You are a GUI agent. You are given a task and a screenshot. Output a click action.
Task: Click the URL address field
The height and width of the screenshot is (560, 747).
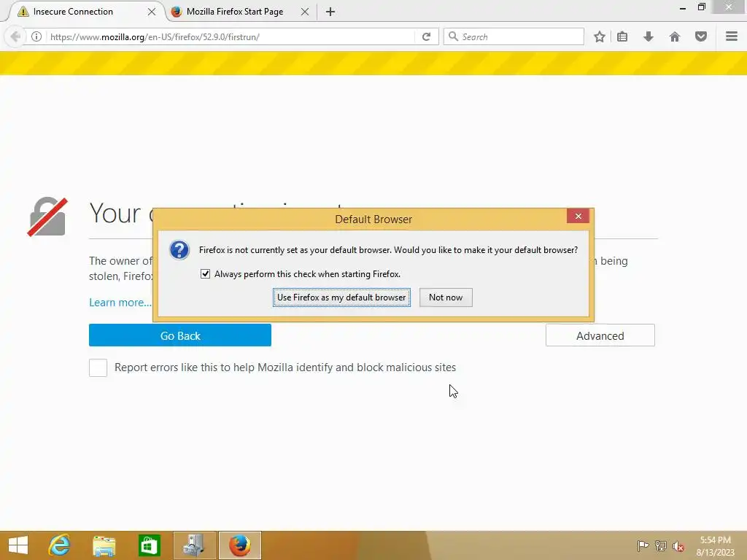click(231, 36)
